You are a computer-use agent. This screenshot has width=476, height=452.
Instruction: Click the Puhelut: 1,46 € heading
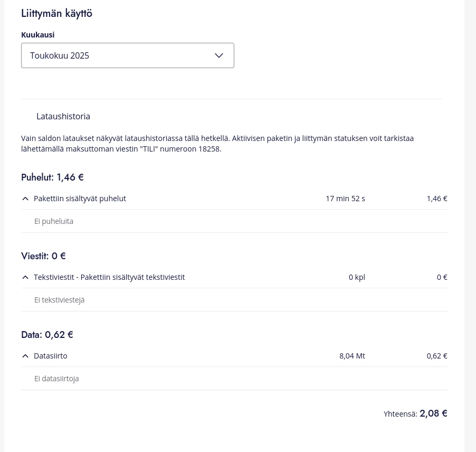pos(53,177)
